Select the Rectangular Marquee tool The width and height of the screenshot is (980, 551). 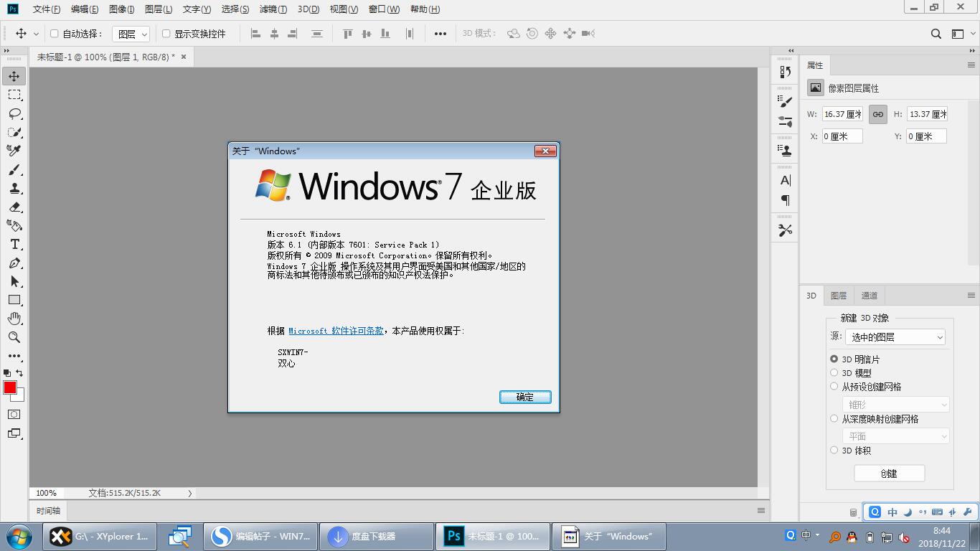coord(14,95)
